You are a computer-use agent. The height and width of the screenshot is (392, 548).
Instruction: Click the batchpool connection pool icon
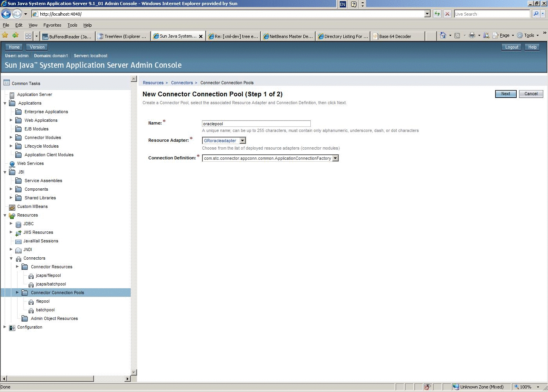(x=31, y=310)
